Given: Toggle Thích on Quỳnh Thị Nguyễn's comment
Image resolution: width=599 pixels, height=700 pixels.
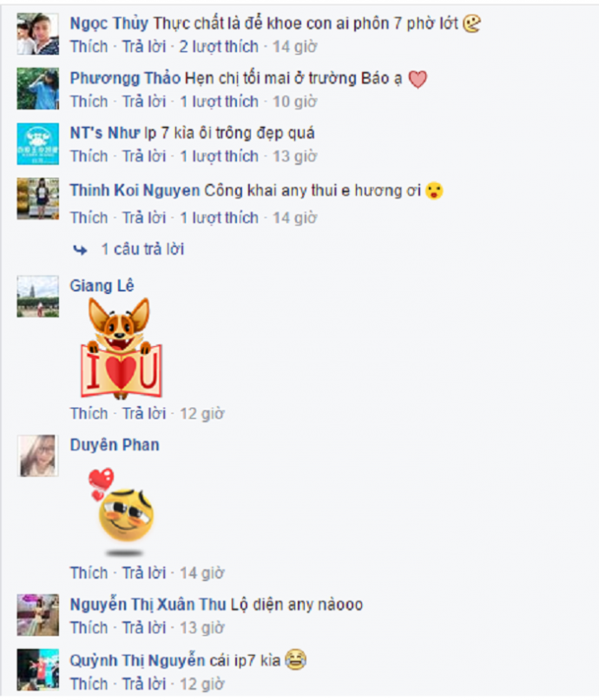Looking at the screenshot, I should point(89,684).
